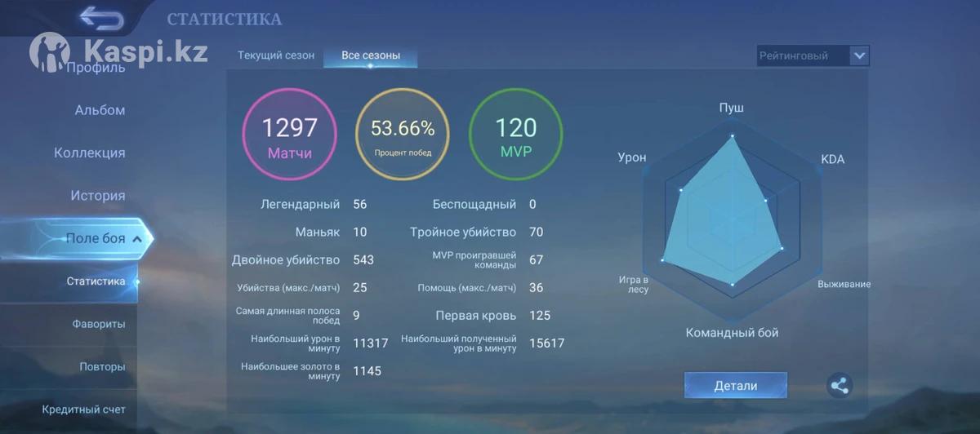
Task: Tap the 1297 Матчи circle
Action: (x=289, y=135)
